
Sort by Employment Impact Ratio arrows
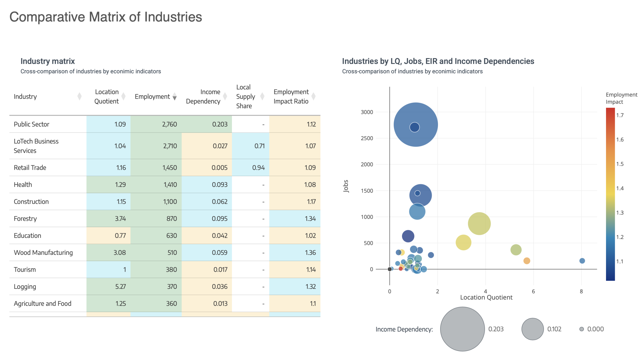(x=313, y=96)
